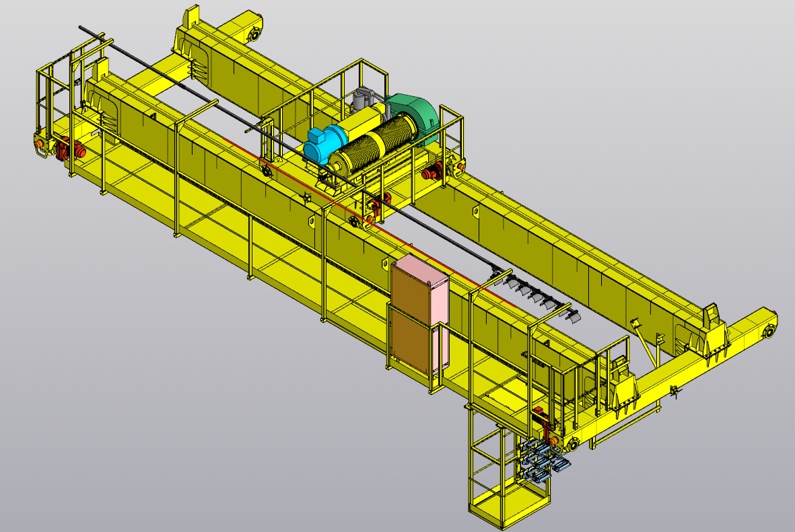Image resolution: width=795 pixels, height=532 pixels.
Task: Click the caged access basket below the crane
Action: coord(509,466)
